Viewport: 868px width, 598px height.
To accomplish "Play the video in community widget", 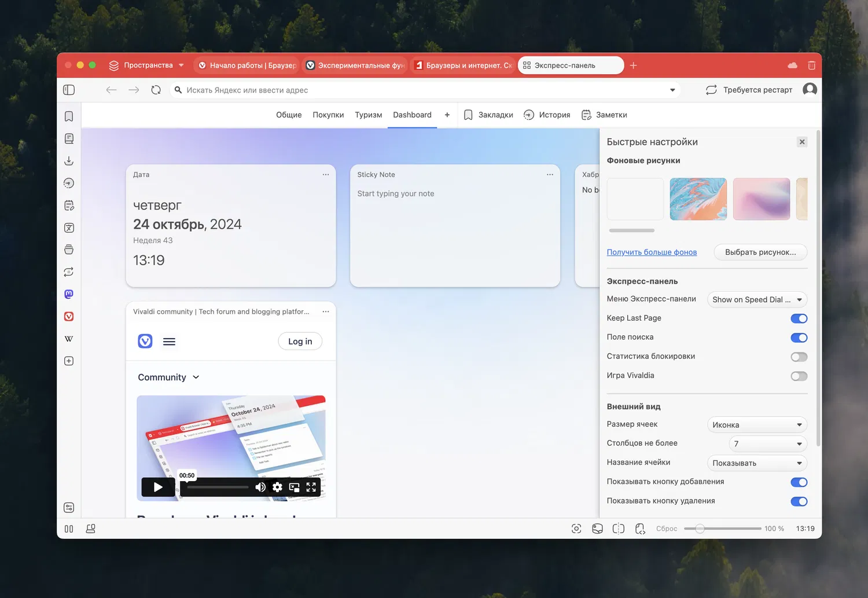I will click(x=158, y=487).
